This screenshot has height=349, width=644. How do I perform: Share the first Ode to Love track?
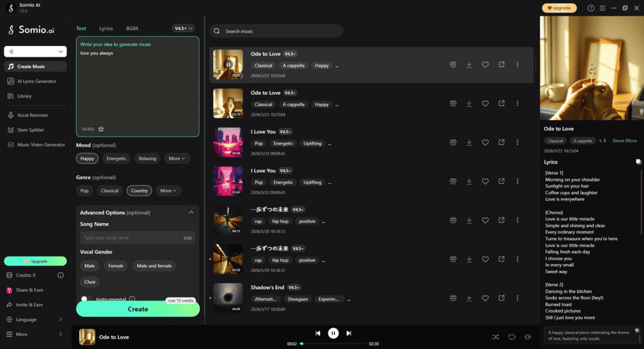501,65
